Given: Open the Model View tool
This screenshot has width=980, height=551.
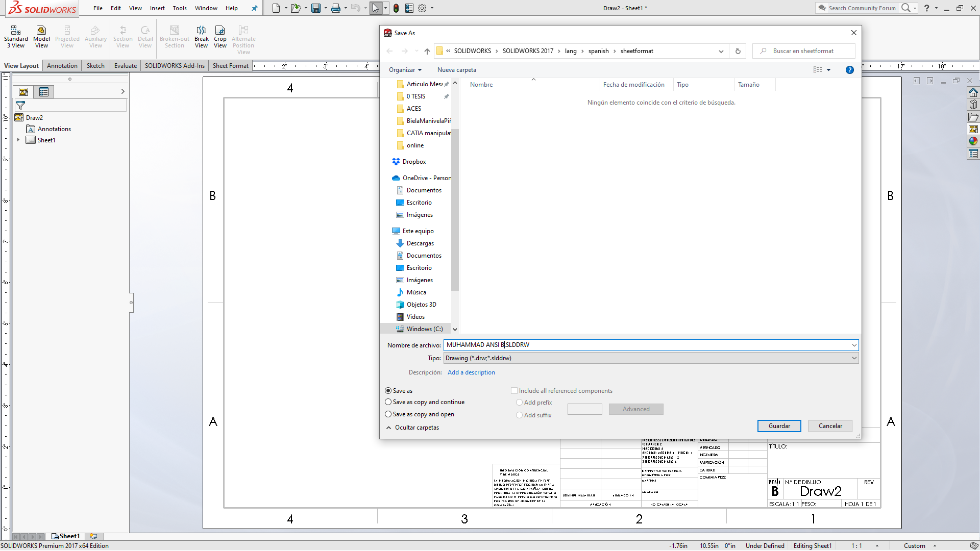Looking at the screenshot, I should point(41,36).
